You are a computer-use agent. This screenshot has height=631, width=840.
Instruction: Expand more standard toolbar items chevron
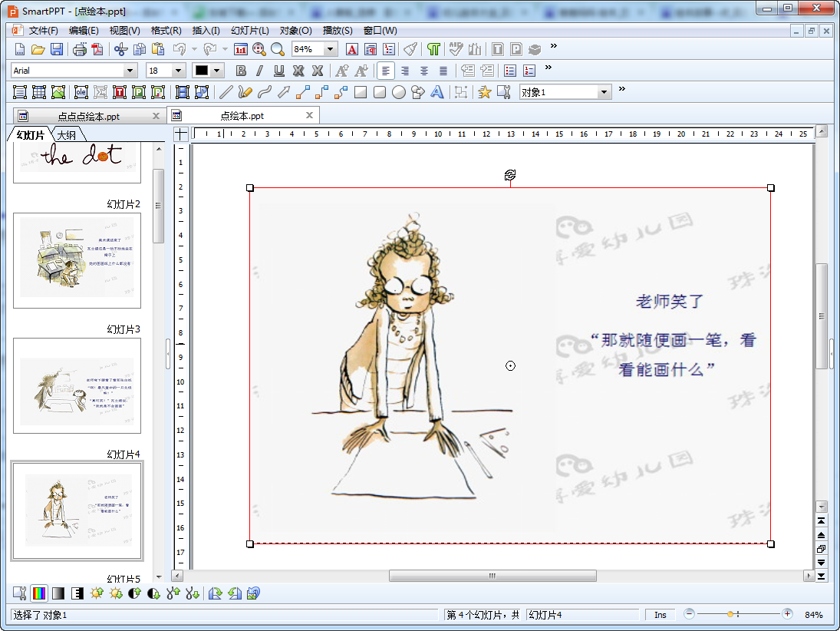(x=553, y=46)
